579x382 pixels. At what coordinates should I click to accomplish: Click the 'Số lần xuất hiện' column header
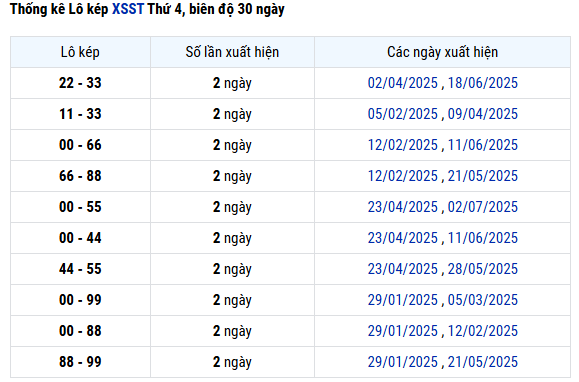pyautogui.click(x=232, y=52)
